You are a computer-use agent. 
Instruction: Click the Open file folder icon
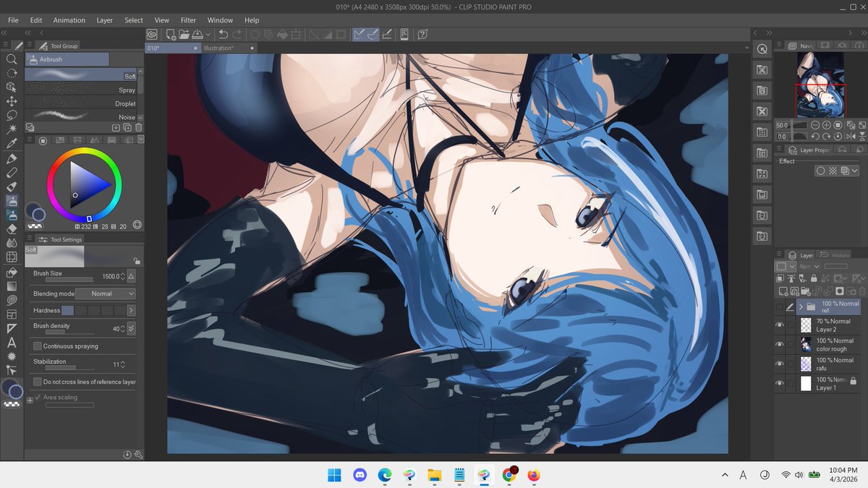184,34
